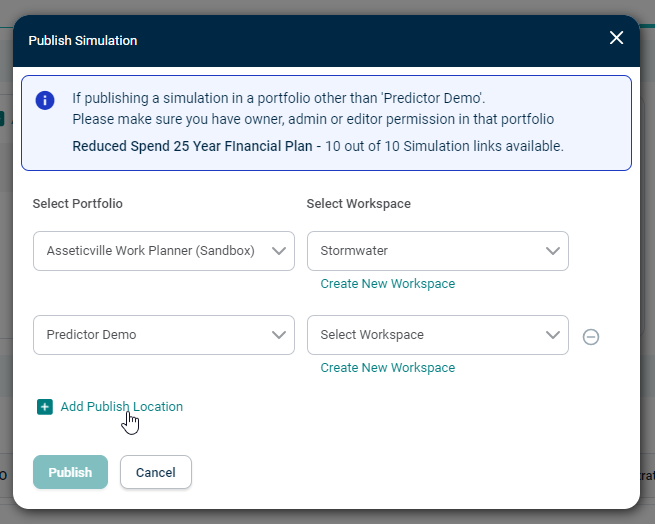Viewport: 655px width, 524px height.
Task: Click chevron arrow on Asseticville Work Planner dropdown
Action: (279, 251)
